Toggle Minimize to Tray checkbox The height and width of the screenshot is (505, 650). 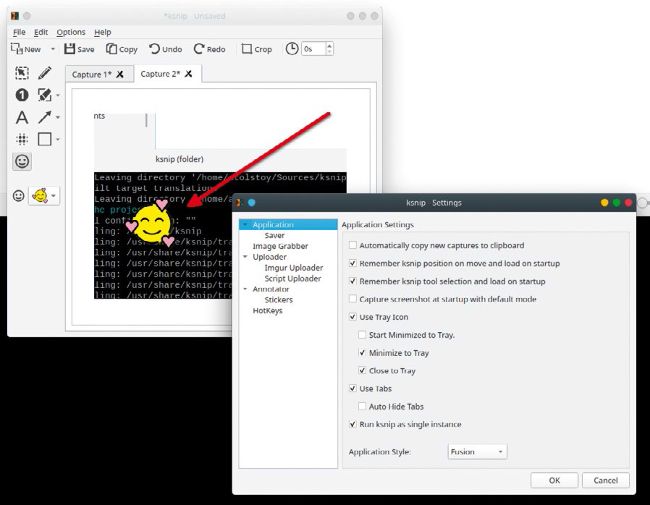[362, 352]
